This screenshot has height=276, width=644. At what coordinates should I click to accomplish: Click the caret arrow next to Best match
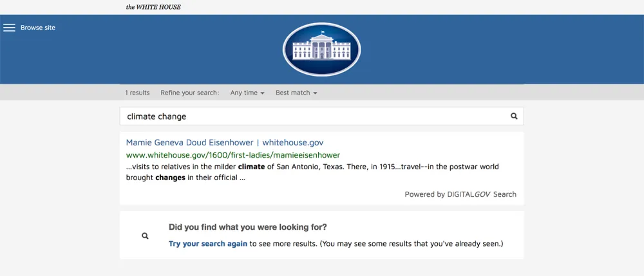pos(315,93)
